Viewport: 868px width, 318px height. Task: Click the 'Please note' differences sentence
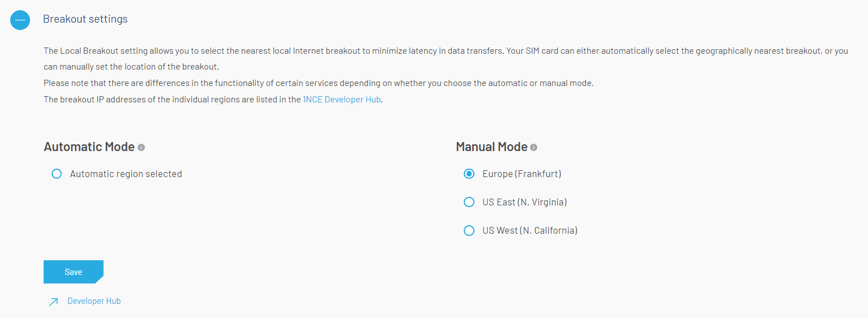318,83
